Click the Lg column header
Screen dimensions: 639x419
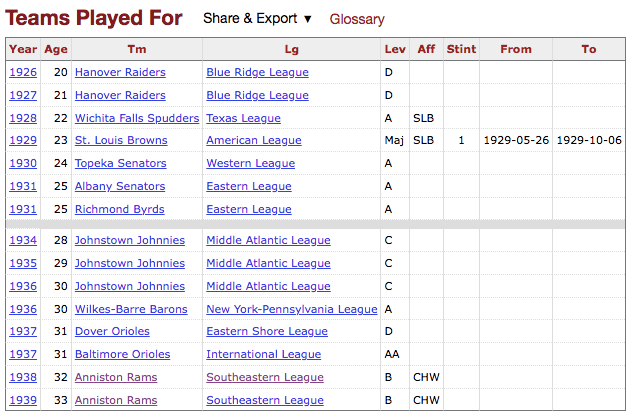tap(291, 49)
